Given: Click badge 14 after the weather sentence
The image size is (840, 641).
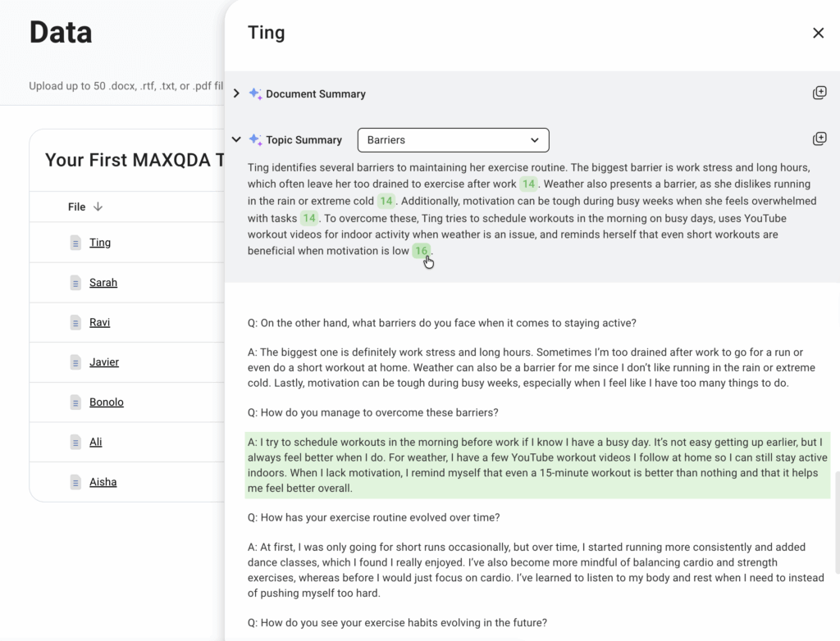Looking at the screenshot, I should 386,201.
